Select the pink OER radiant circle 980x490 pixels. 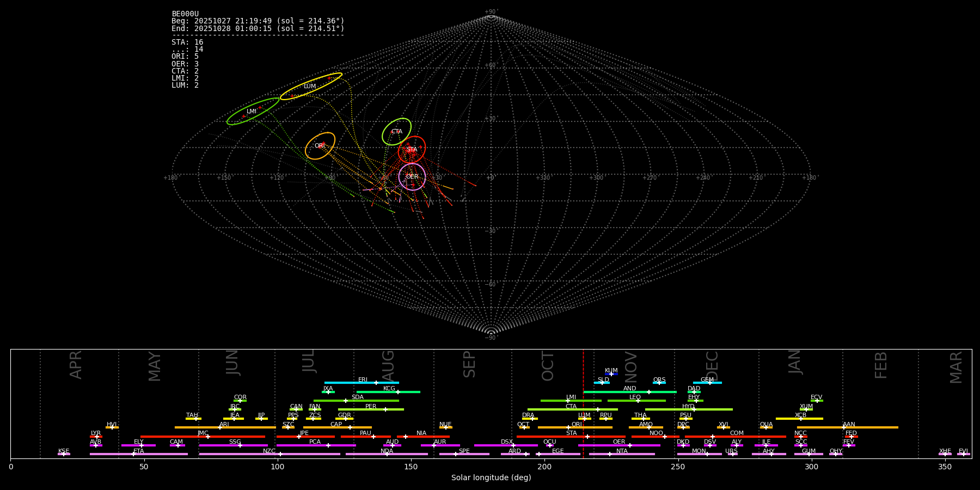click(x=412, y=176)
